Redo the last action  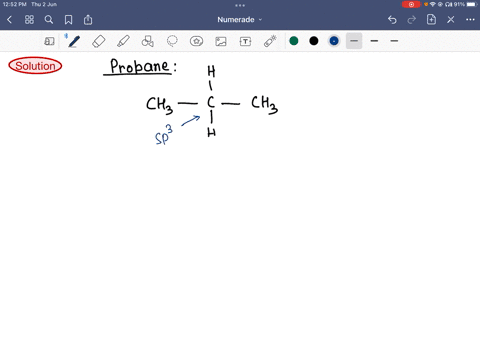pos(412,20)
